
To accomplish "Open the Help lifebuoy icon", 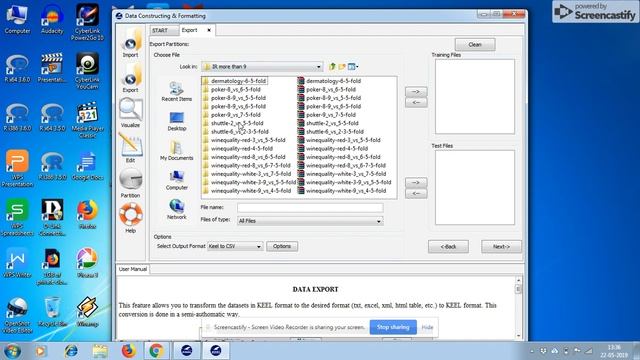I will click(131, 218).
